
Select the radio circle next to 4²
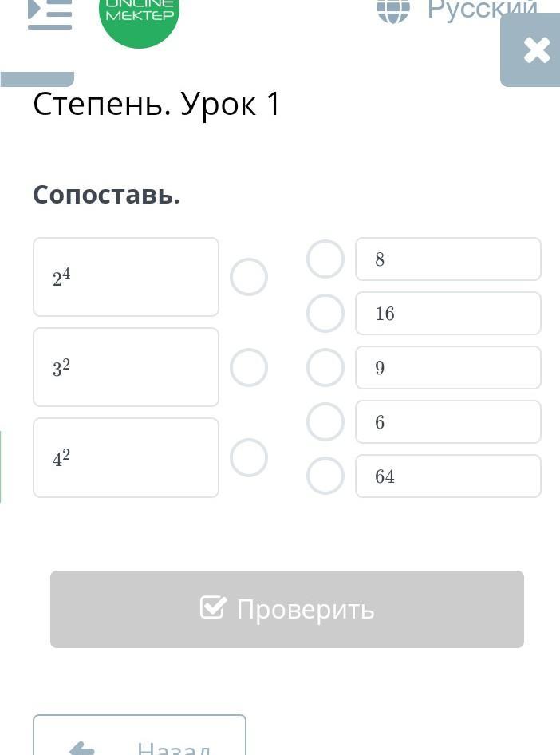point(249,458)
